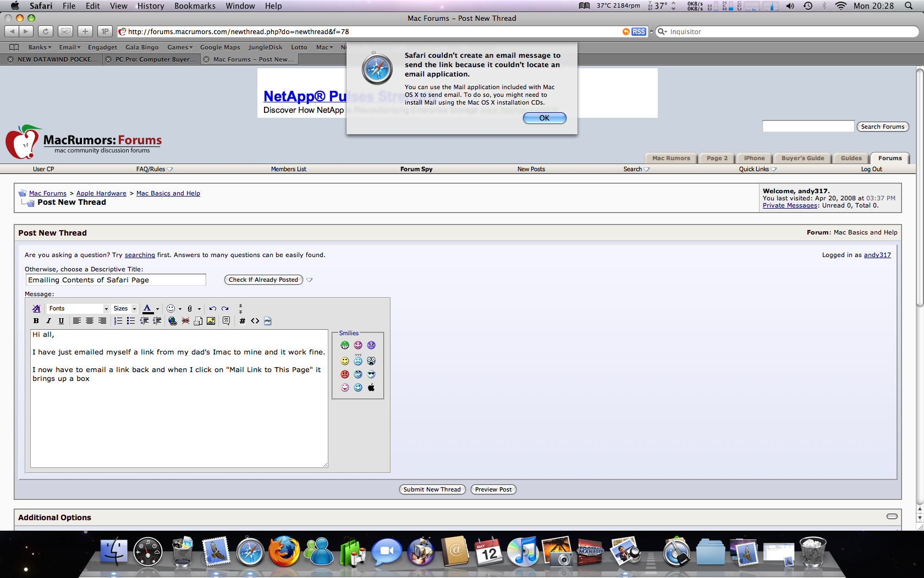
Task: Insert the red angry smiley
Action: 345,374
